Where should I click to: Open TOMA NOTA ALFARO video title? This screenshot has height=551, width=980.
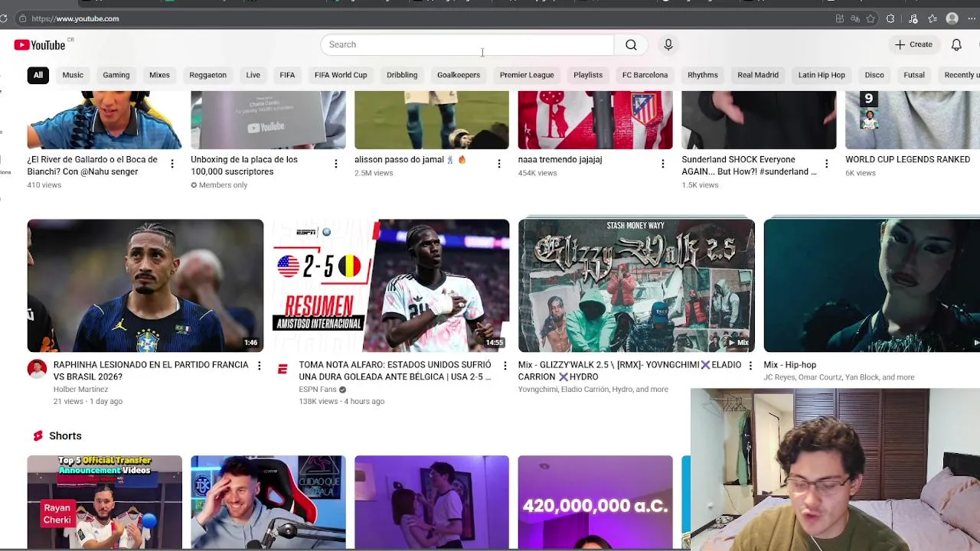coord(395,371)
